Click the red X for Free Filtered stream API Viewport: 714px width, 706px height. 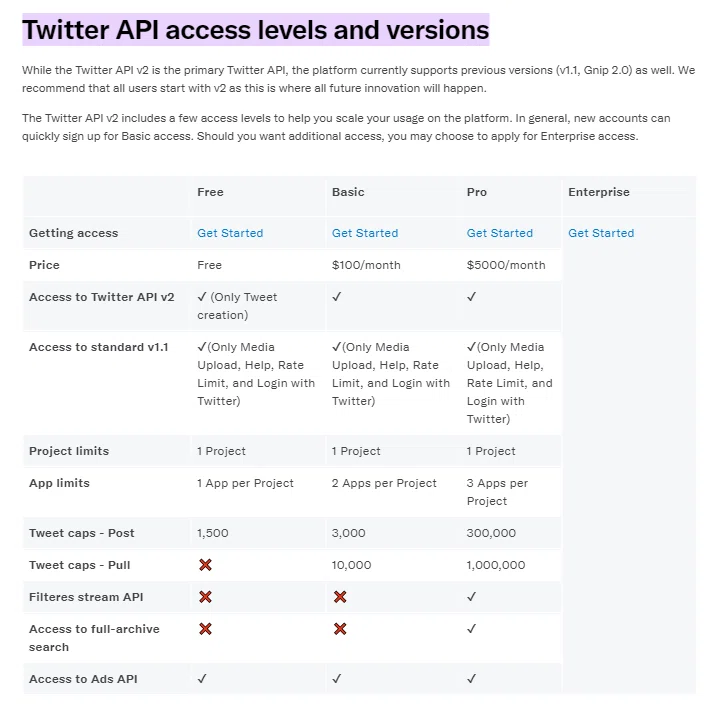(205, 597)
